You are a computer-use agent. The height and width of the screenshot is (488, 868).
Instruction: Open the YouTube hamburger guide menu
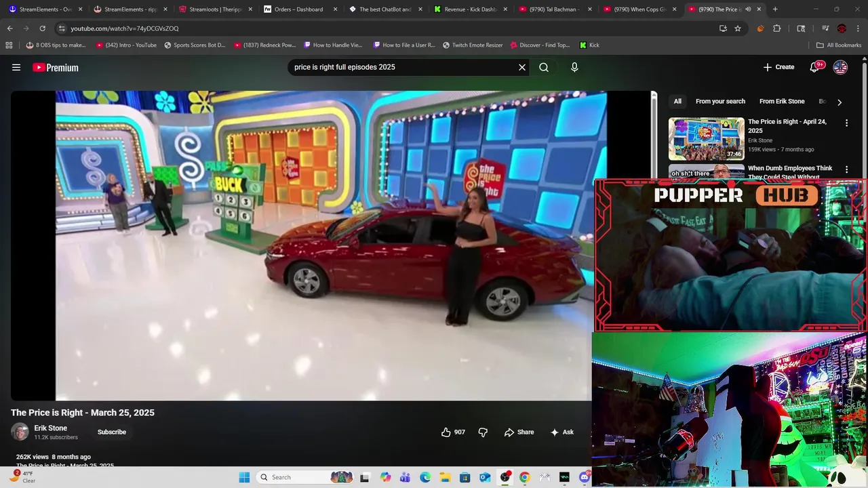[x=16, y=67]
